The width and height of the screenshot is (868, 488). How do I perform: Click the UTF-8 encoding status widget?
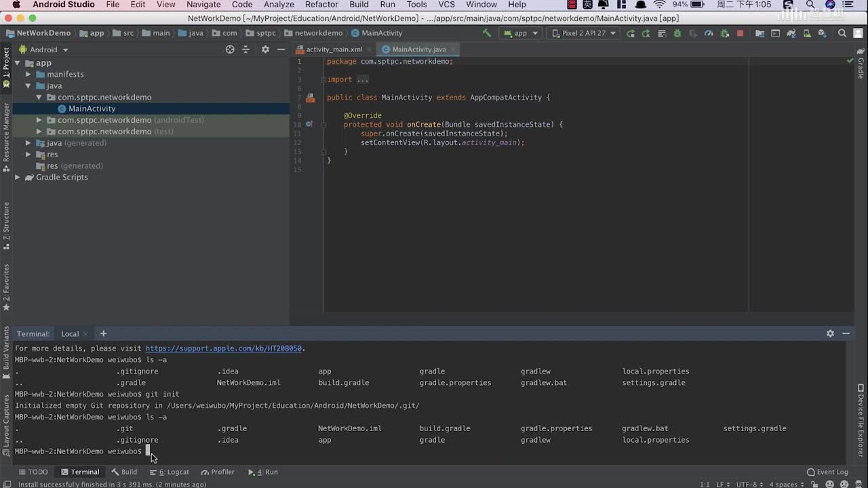click(751, 484)
